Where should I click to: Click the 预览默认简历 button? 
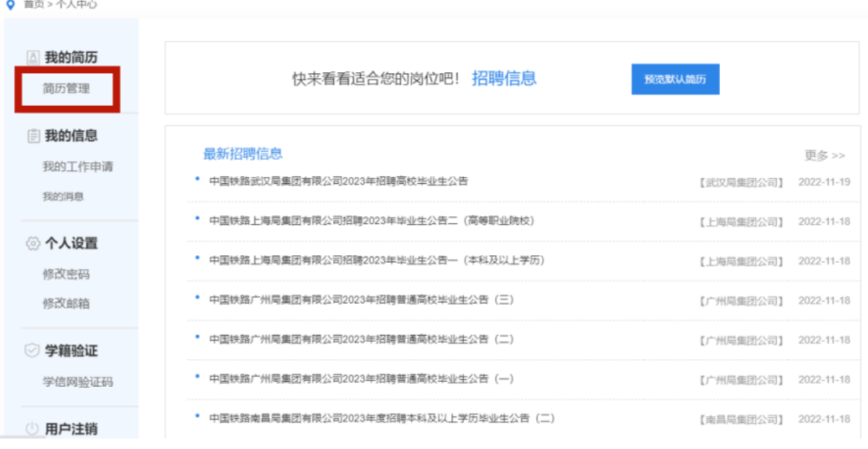(x=675, y=79)
